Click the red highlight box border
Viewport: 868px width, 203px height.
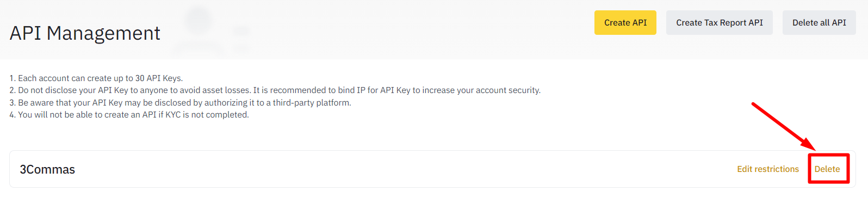(x=829, y=155)
